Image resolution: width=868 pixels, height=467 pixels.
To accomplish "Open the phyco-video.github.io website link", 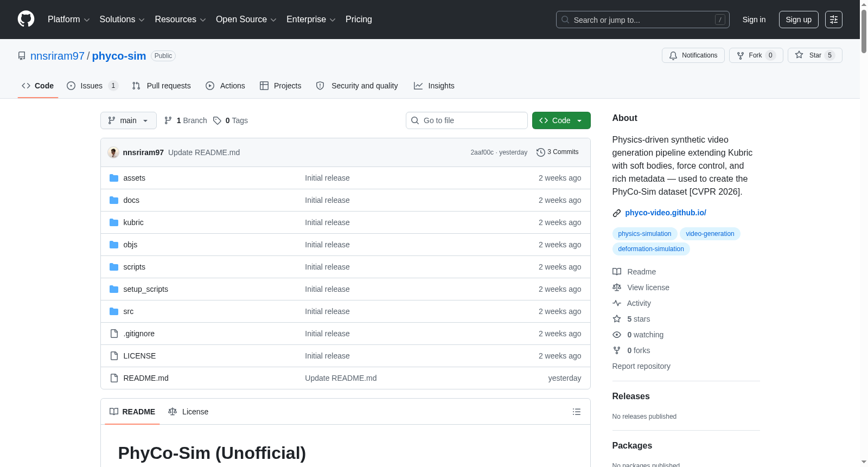I will pos(666,213).
